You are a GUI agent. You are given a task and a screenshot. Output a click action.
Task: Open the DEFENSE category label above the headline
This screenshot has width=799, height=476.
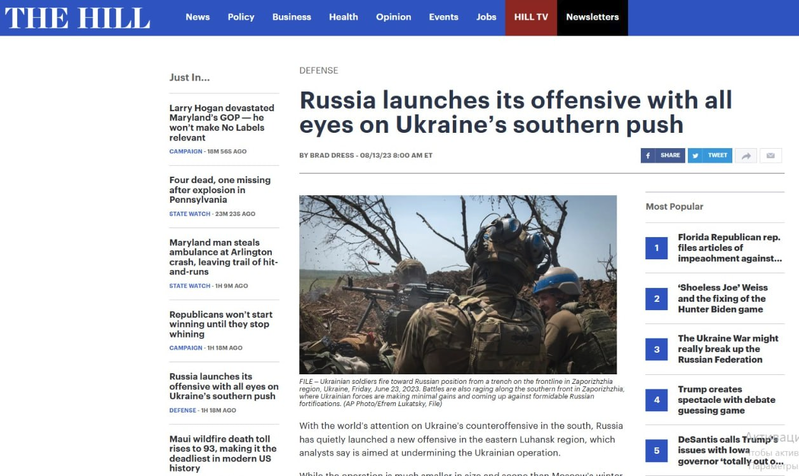[318, 70]
